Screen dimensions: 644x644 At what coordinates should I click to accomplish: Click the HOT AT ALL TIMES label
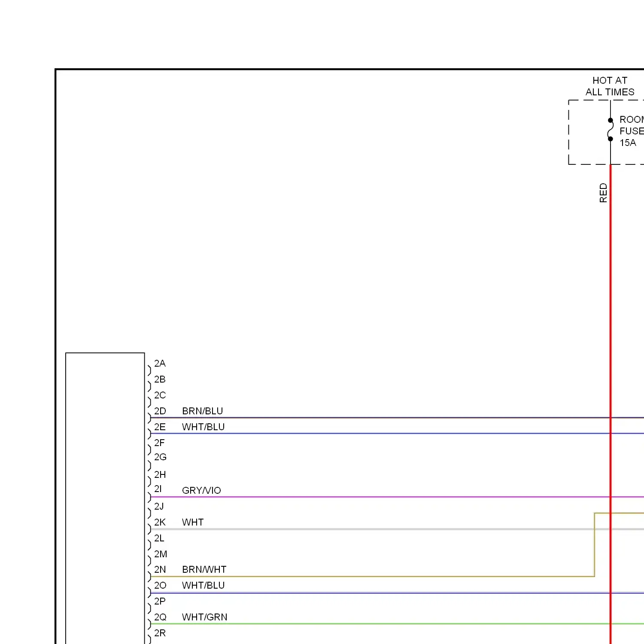pyautogui.click(x=610, y=86)
